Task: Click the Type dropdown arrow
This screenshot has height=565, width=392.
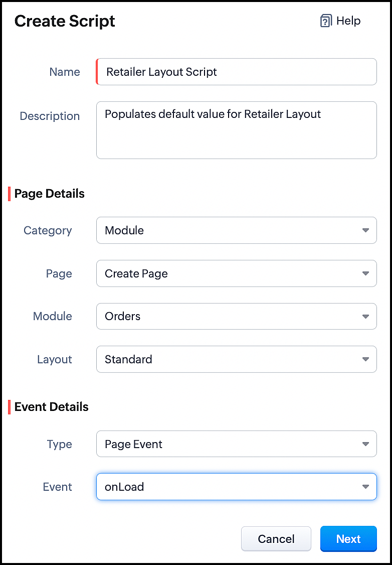Action: pyautogui.click(x=365, y=444)
